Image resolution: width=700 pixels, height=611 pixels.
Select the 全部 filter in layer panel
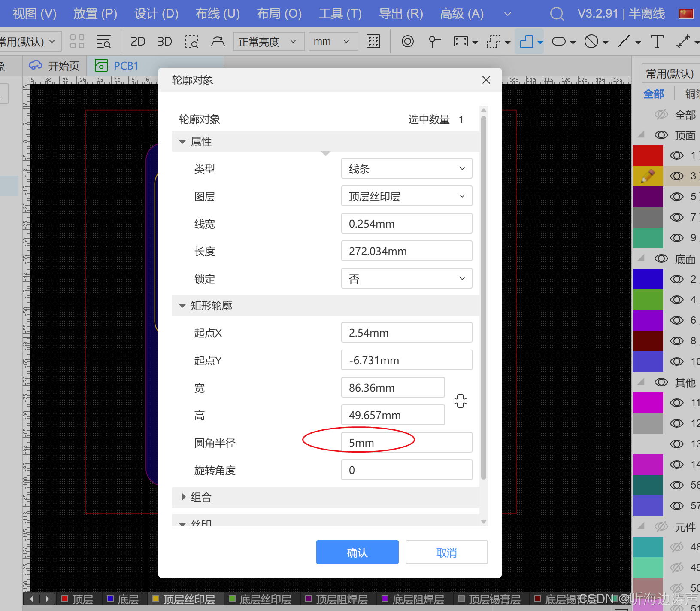coord(654,94)
